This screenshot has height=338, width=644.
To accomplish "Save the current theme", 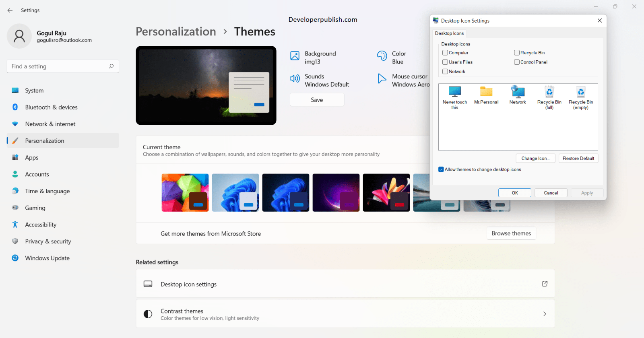I will pyautogui.click(x=317, y=100).
